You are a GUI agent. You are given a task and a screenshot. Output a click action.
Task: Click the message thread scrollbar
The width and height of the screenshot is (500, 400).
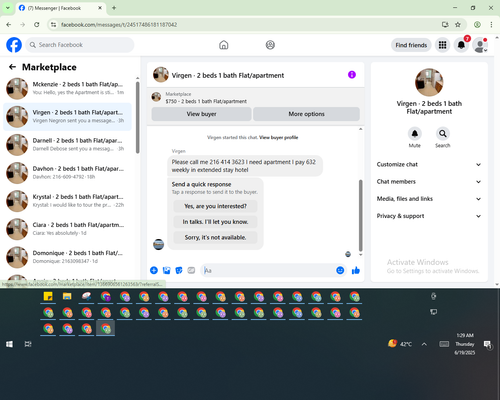(360, 215)
